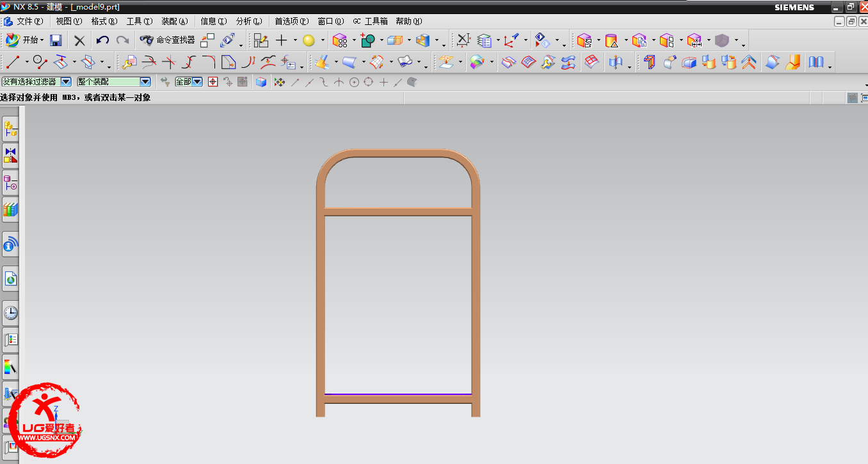Open the 文件 File menu

[x=29, y=21]
